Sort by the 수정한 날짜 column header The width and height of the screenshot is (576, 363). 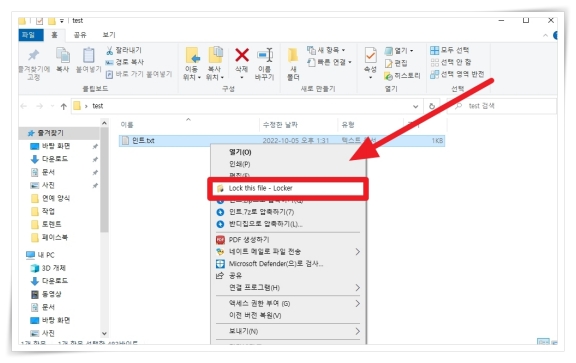280,125
